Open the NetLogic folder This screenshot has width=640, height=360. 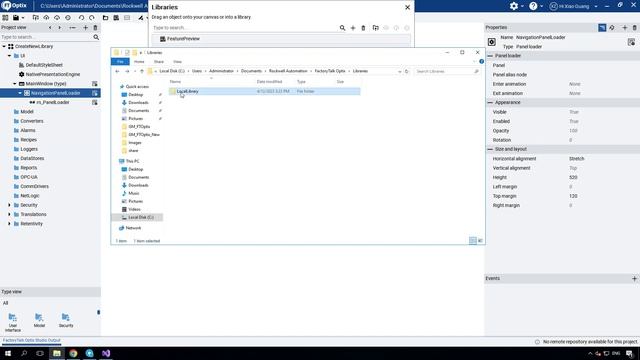[30, 196]
